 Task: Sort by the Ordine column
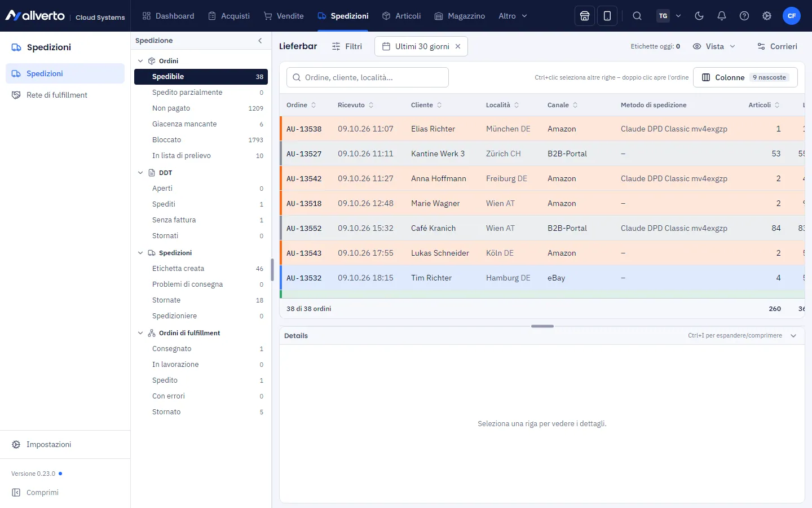[x=301, y=105]
